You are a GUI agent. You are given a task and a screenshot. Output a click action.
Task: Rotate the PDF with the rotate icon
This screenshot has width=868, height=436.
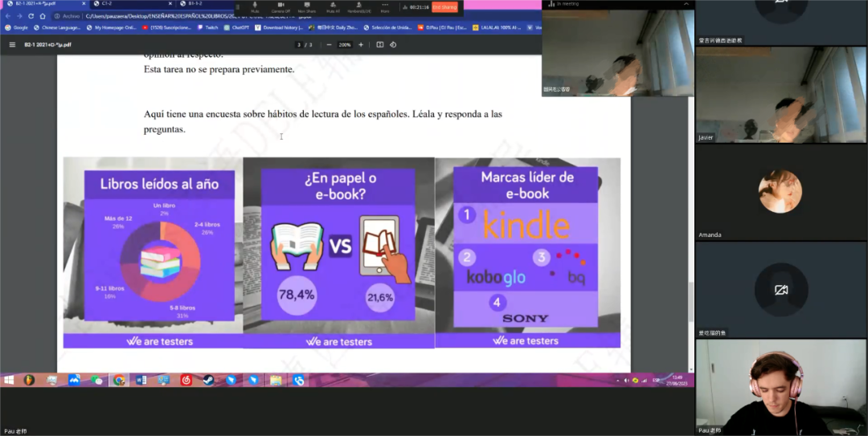point(393,45)
